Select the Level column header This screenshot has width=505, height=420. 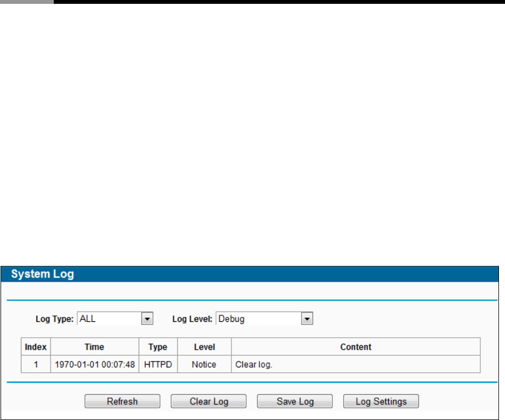coord(205,347)
